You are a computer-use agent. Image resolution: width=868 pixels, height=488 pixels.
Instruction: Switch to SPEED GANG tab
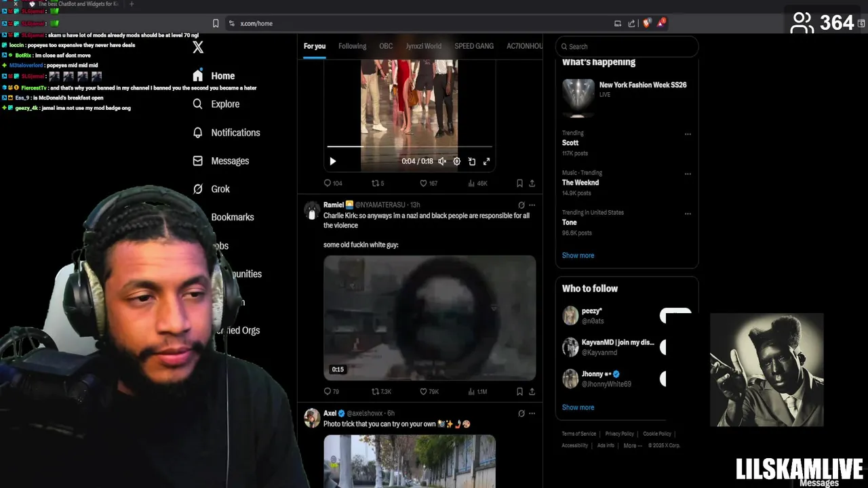[x=474, y=46]
